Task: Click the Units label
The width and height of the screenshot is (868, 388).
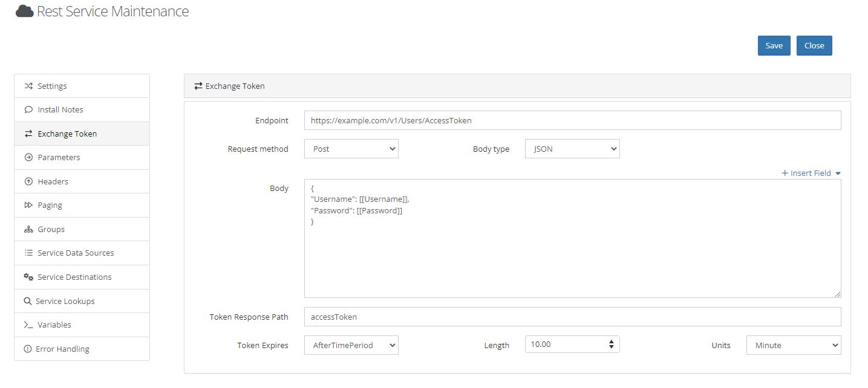Action: (721, 345)
